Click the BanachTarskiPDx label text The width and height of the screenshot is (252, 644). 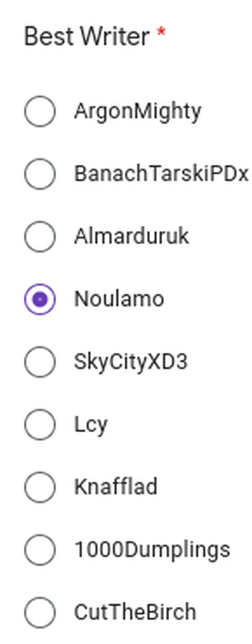click(x=161, y=174)
